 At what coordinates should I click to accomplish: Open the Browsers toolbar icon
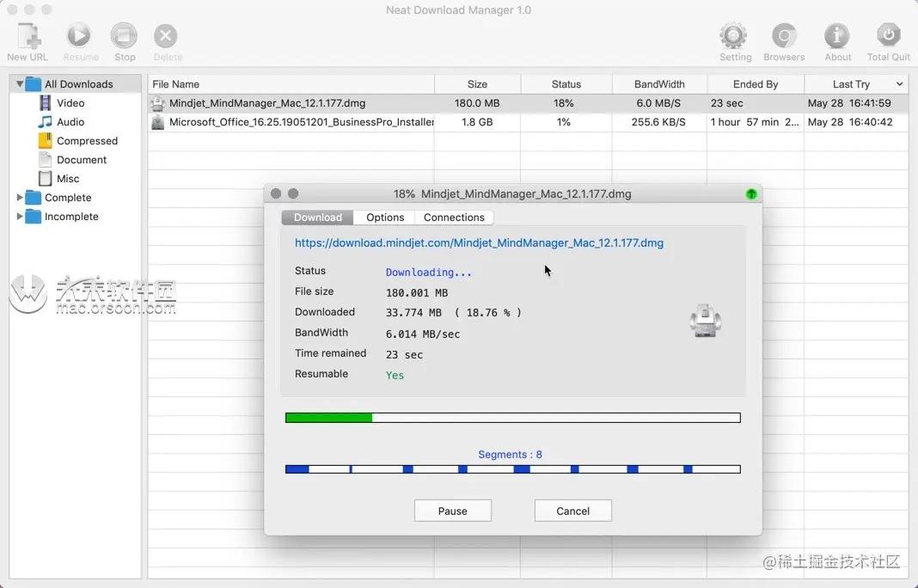point(784,36)
